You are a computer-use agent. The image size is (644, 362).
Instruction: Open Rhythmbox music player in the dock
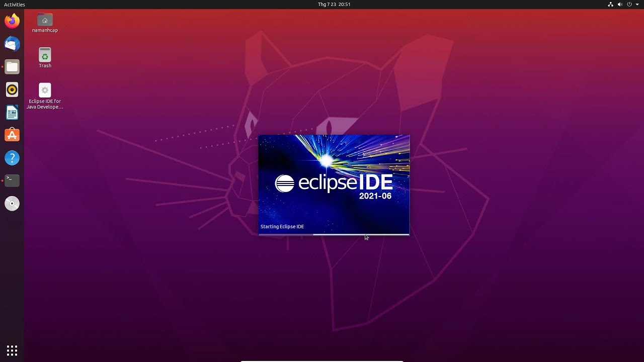tap(12, 89)
